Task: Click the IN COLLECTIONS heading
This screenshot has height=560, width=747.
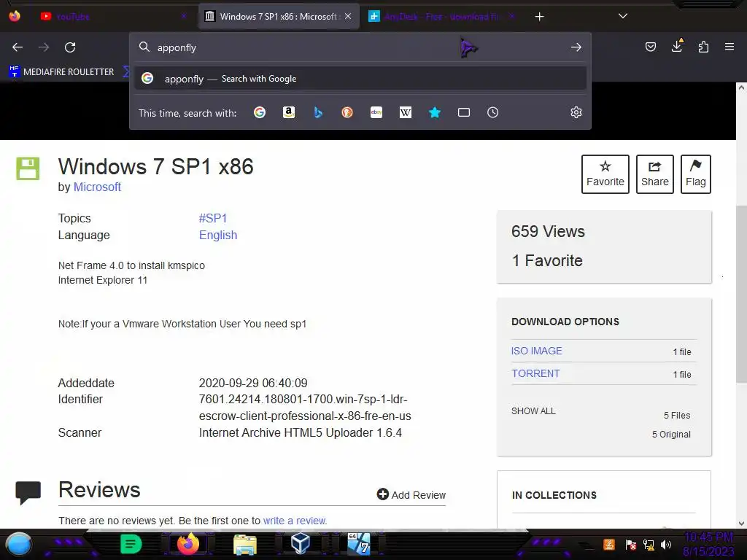Action: (554, 495)
